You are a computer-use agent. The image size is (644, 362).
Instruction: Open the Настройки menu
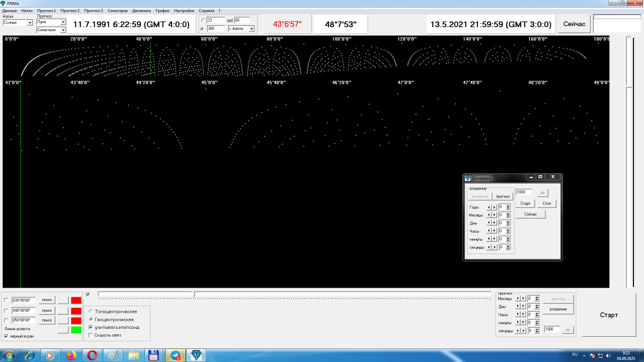[184, 11]
